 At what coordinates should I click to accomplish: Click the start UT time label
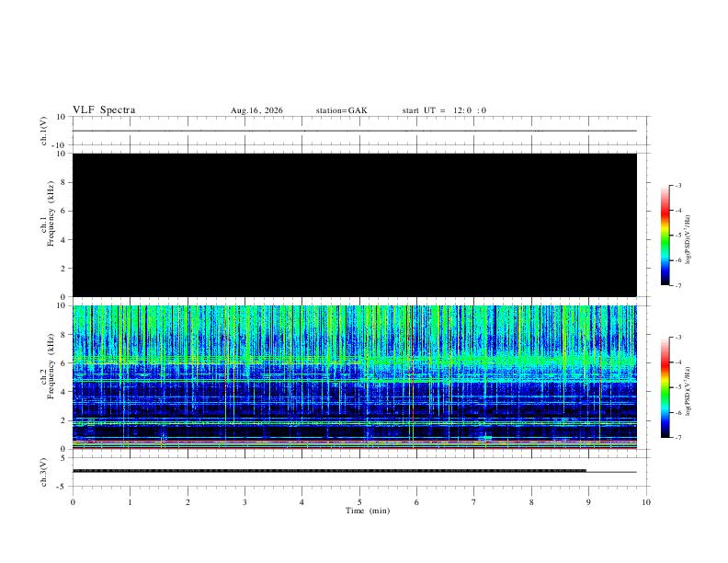pyautogui.click(x=444, y=110)
